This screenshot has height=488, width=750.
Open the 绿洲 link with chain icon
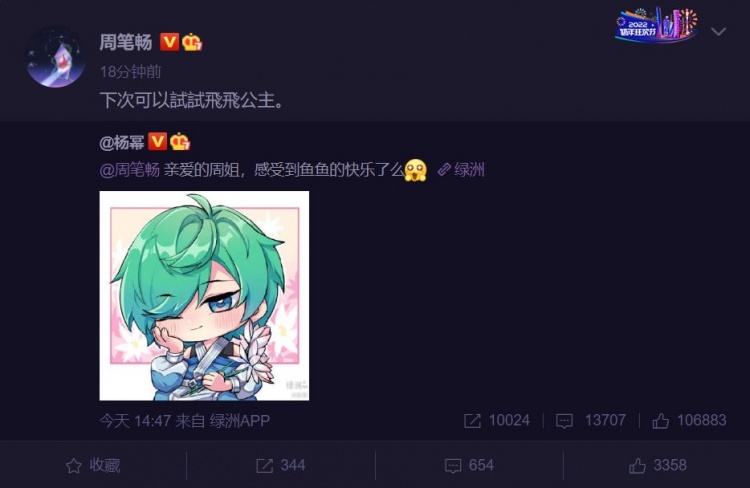[461, 170]
